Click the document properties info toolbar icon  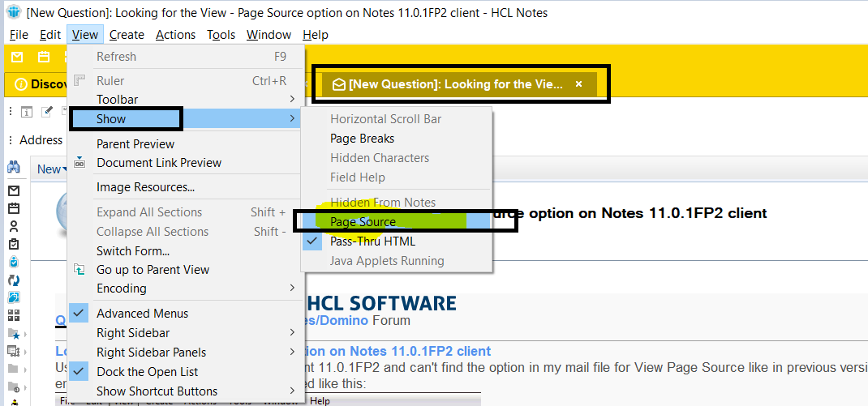(x=26, y=112)
